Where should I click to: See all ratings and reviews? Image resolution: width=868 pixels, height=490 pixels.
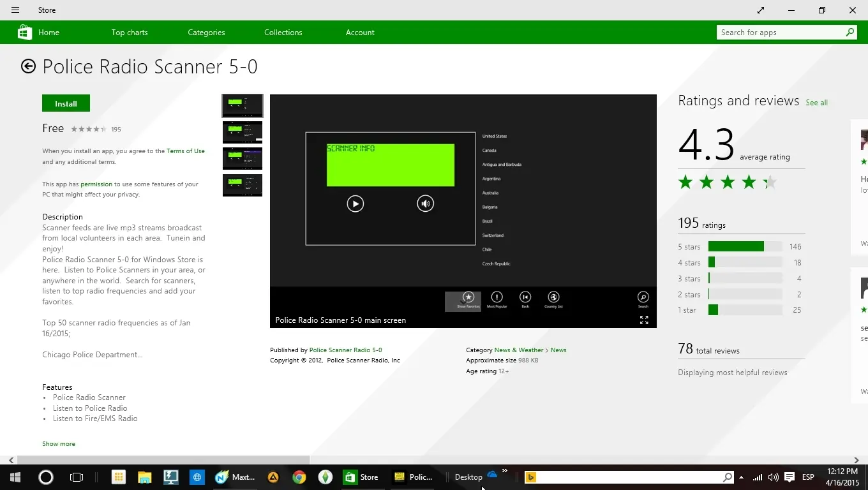(817, 103)
